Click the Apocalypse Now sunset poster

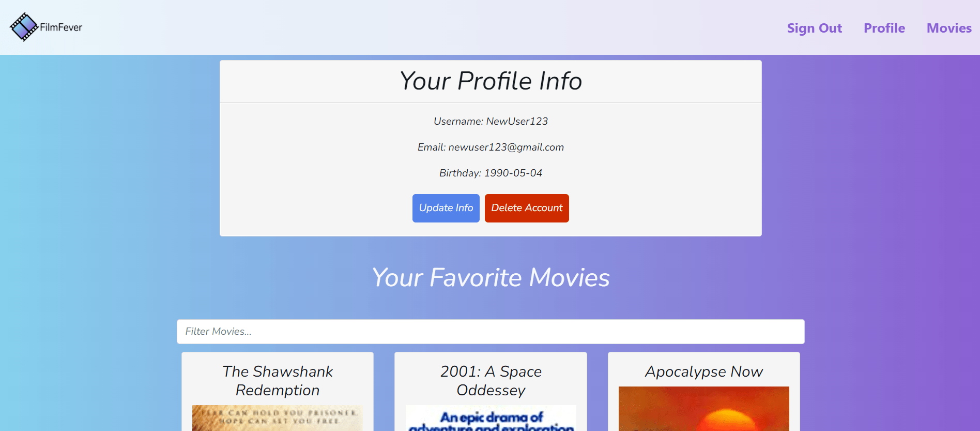click(703, 409)
